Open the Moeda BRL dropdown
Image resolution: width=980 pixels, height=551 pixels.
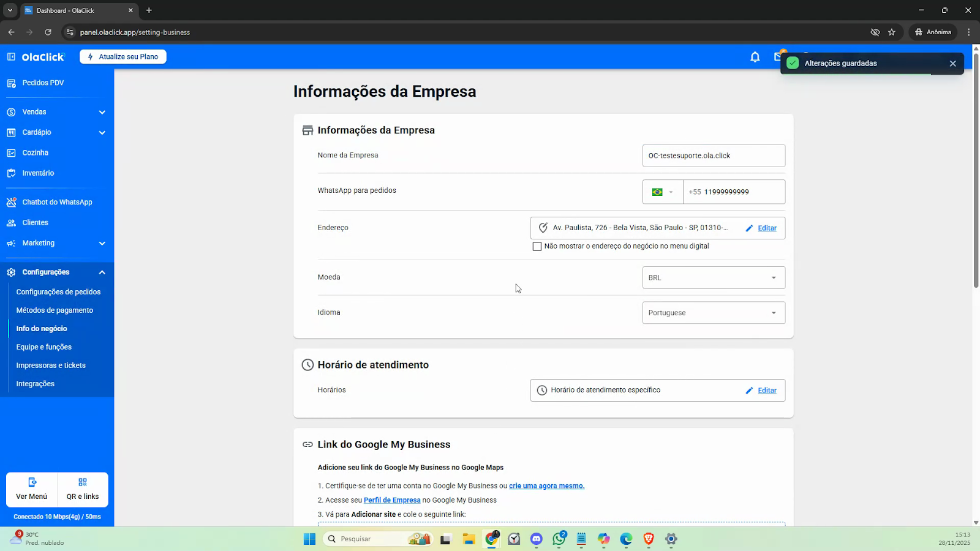713,278
